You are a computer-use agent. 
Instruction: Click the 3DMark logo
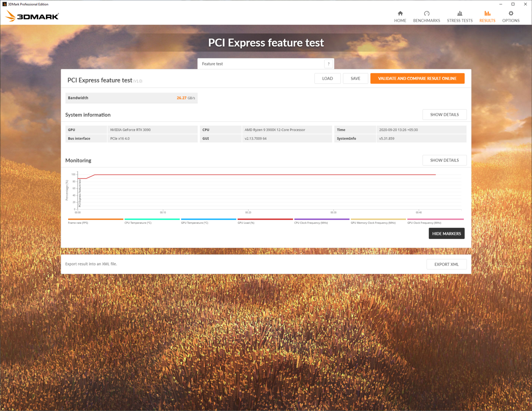pyautogui.click(x=33, y=16)
